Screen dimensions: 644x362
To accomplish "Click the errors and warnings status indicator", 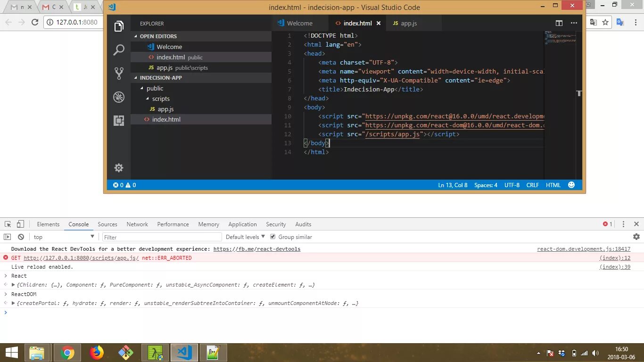I will [124, 185].
